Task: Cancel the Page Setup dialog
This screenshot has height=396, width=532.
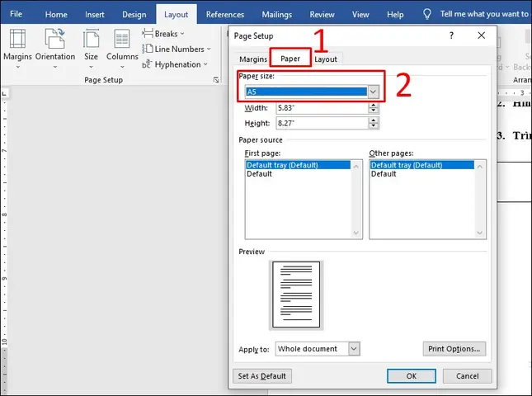Action: click(467, 376)
